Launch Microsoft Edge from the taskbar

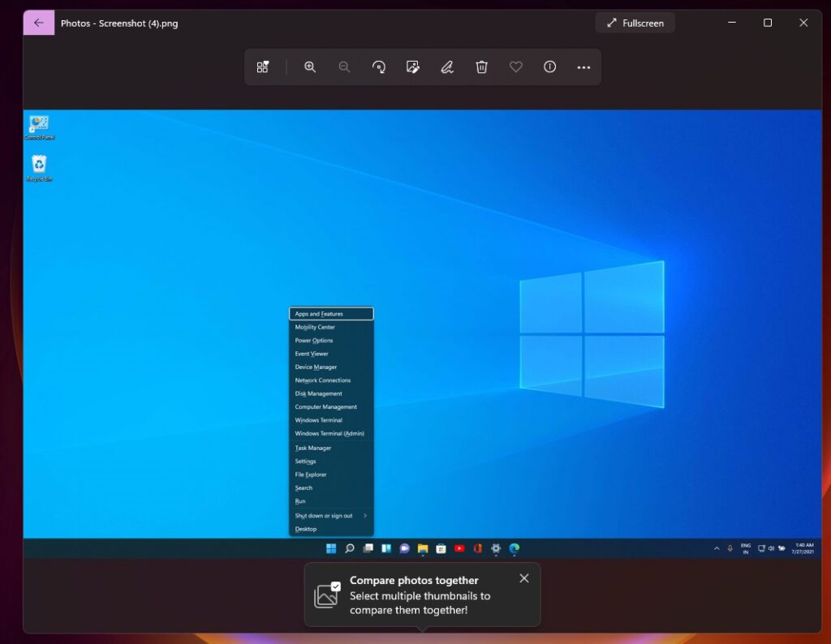click(513, 548)
